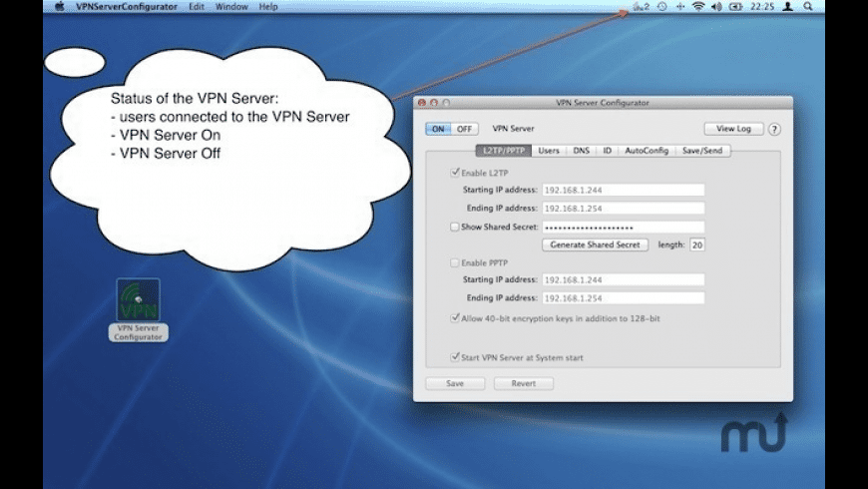The image size is (868, 489).
Task: Click the shared secret length field
Action: pyautogui.click(x=697, y=244)
